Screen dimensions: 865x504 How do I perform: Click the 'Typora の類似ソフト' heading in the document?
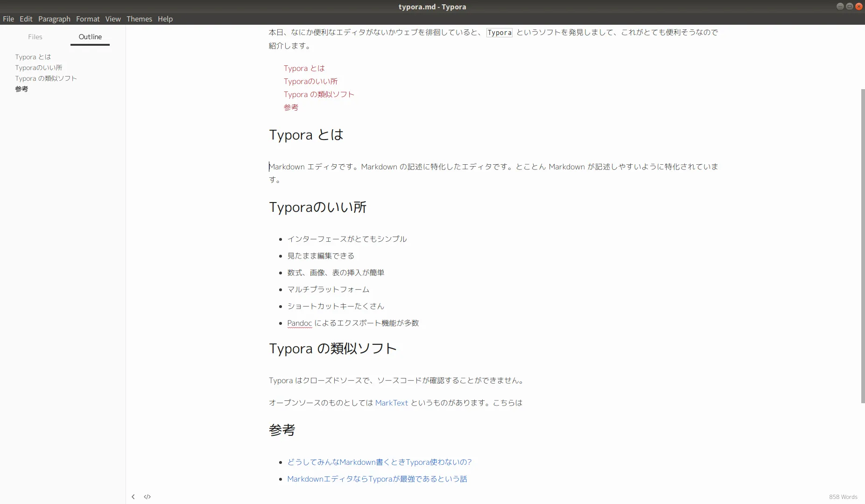(x=333, y=349)
